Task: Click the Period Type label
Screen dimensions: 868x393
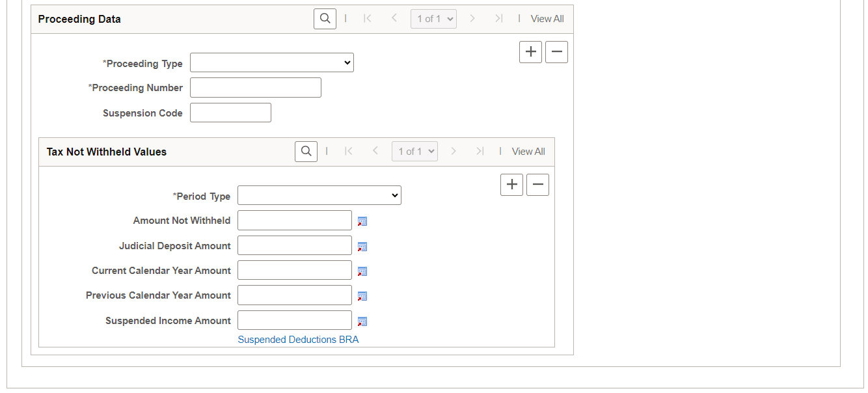Action: tap(201, 197)
